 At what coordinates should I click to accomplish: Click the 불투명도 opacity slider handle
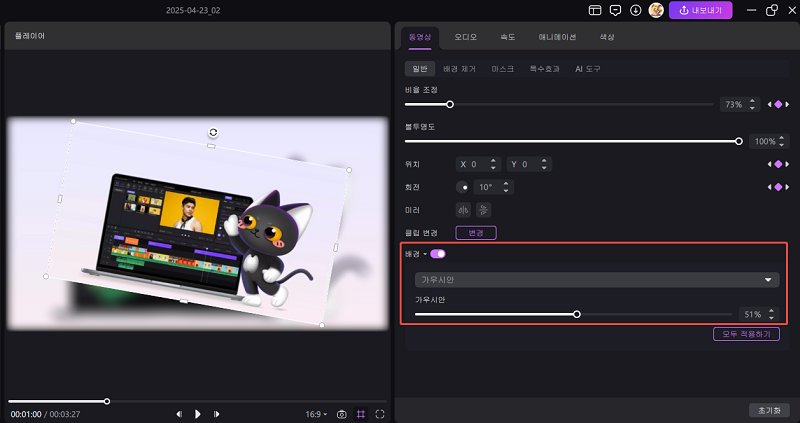tap(739, 141)
